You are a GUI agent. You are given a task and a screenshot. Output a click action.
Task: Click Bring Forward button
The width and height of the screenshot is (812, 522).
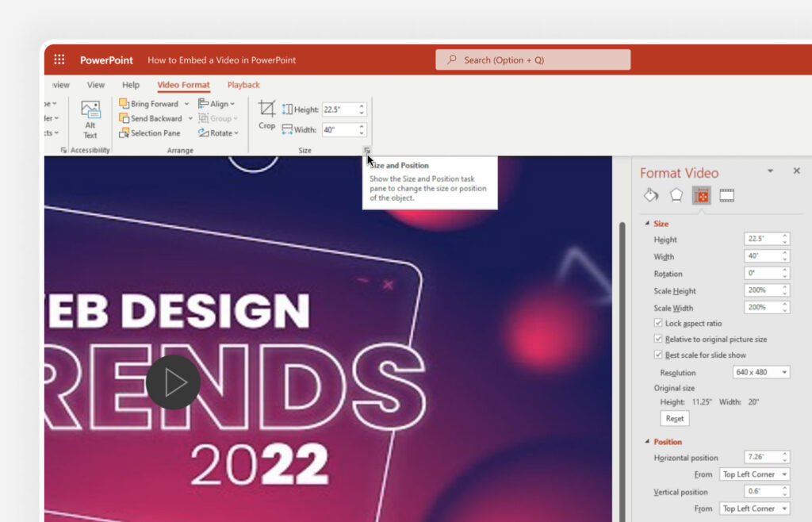(148, 104)
